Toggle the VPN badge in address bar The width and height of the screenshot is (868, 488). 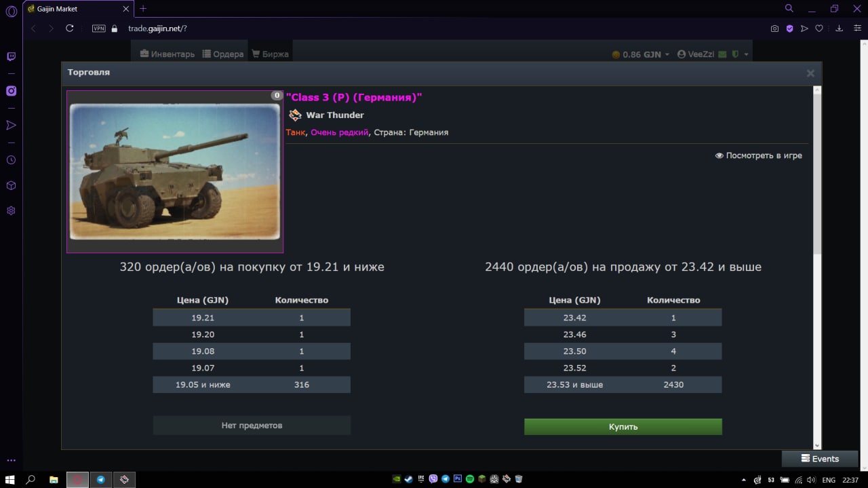coord(98,29)
